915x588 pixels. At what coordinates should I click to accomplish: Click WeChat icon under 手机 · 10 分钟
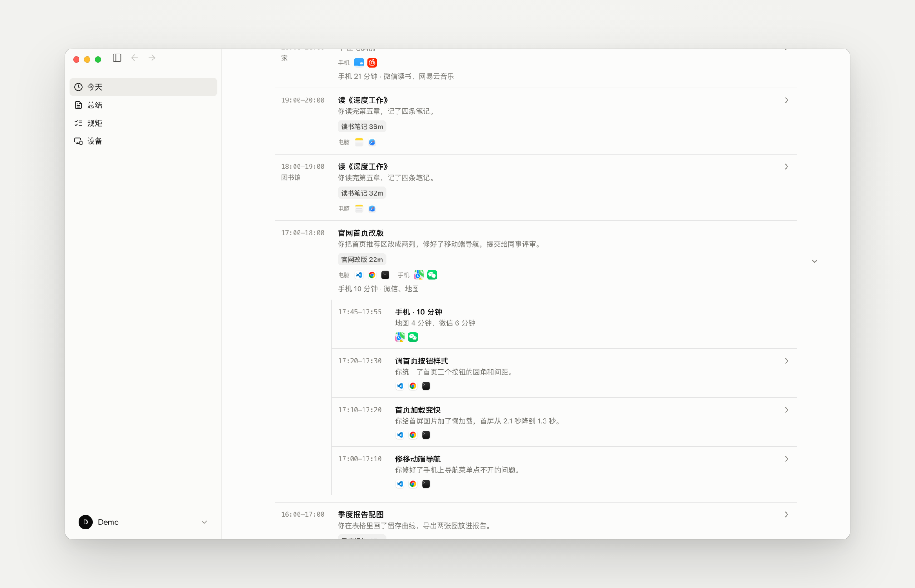413,337
